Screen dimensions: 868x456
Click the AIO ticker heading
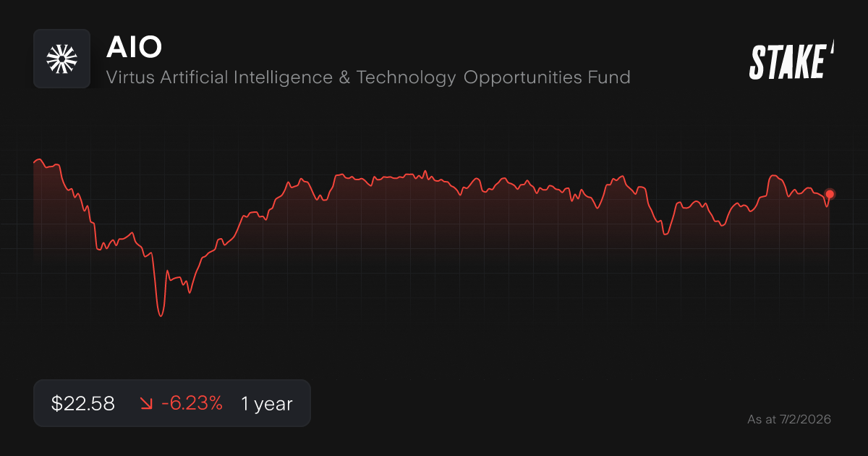[134, 47]
